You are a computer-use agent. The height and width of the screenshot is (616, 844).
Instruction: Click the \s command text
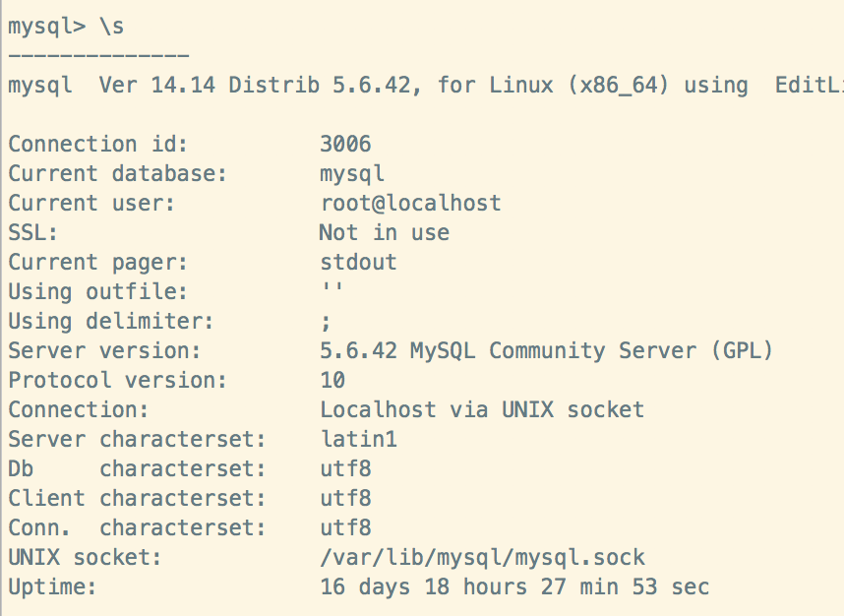111,27
